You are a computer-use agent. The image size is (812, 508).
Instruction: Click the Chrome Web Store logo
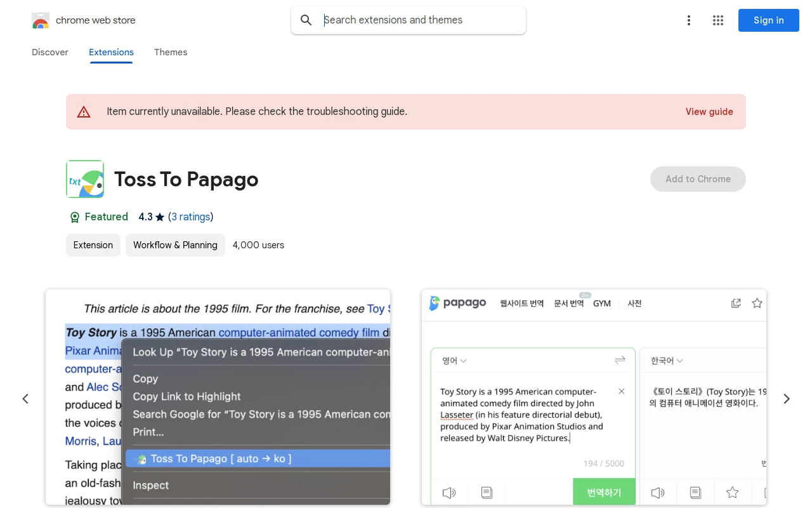(41, 20)
